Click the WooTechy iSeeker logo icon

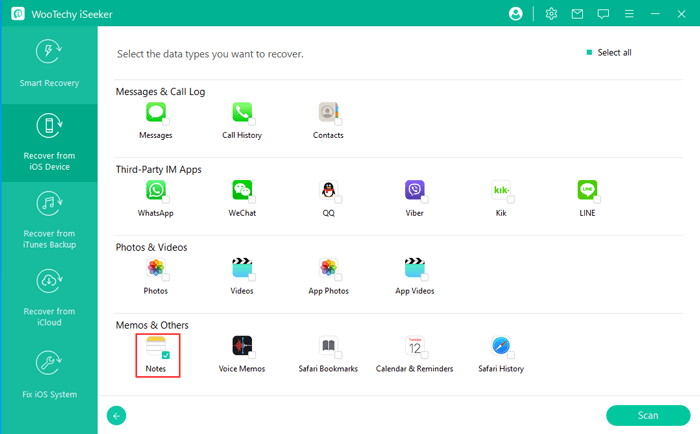tap(18, 14)
